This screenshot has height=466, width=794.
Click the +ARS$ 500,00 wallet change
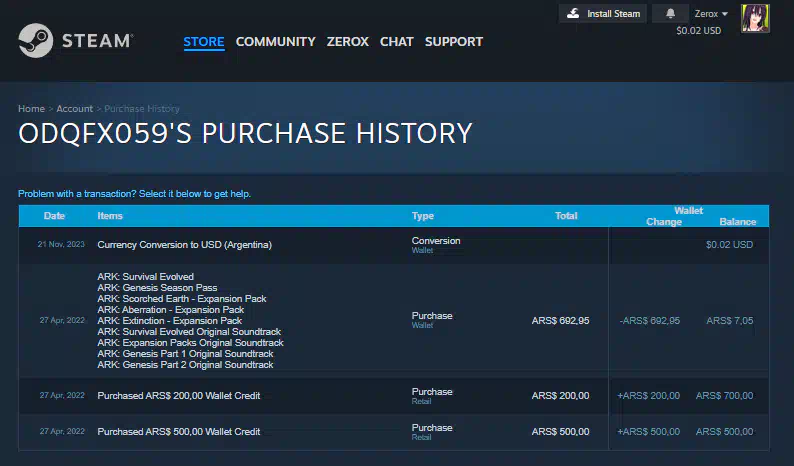click(649, 432)
